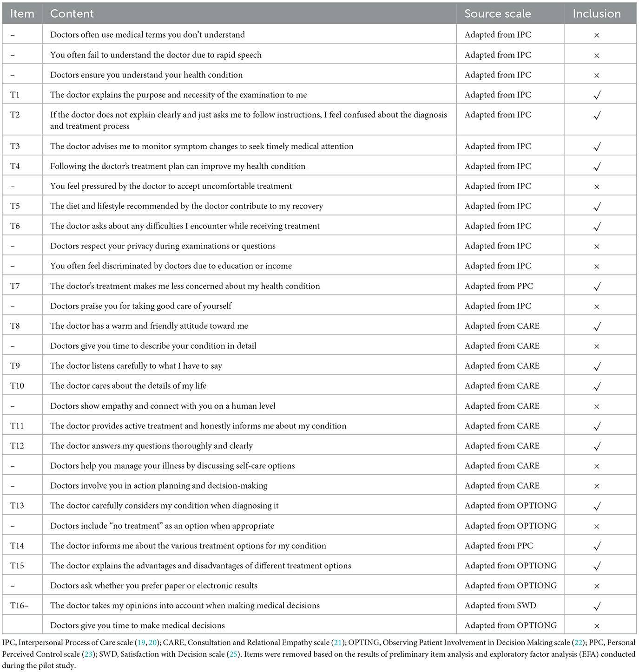Click the check mark in T11 row
The width and height of the screenshot is (639, 672).
pyautogui.click(x=597, y=426)
